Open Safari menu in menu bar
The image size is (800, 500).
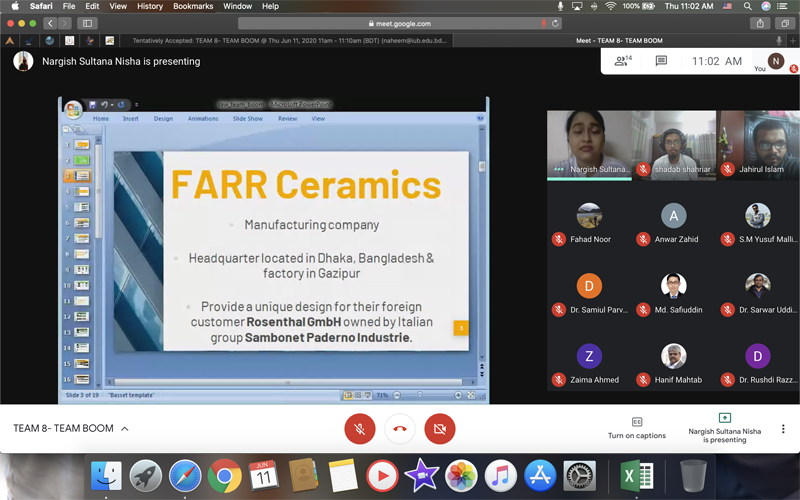tap(41, 6)
